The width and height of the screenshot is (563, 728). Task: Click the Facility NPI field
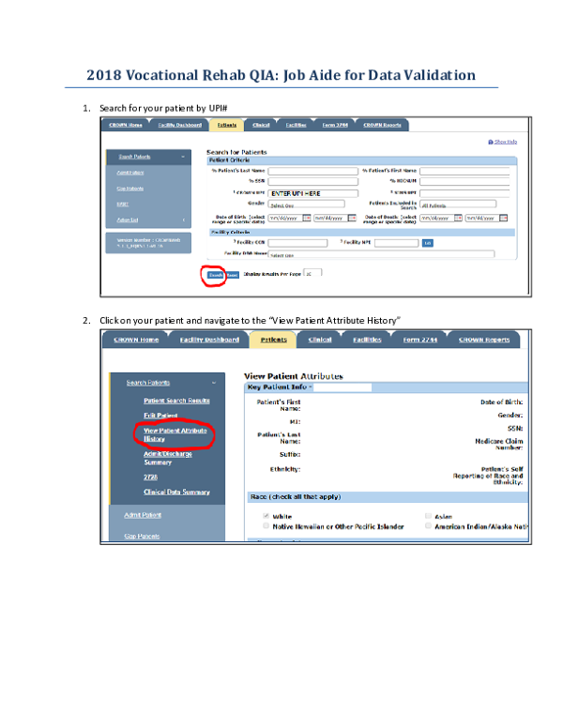click(x=397, y=243)
